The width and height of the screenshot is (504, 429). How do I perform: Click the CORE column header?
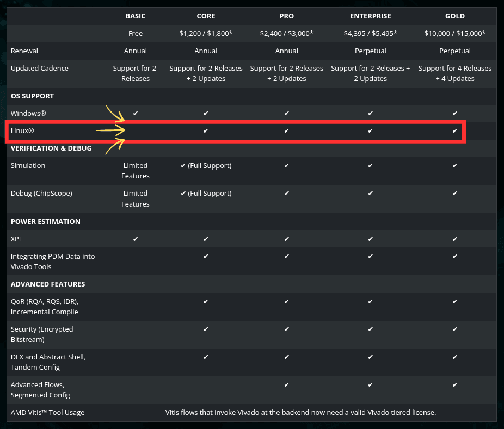206,16
